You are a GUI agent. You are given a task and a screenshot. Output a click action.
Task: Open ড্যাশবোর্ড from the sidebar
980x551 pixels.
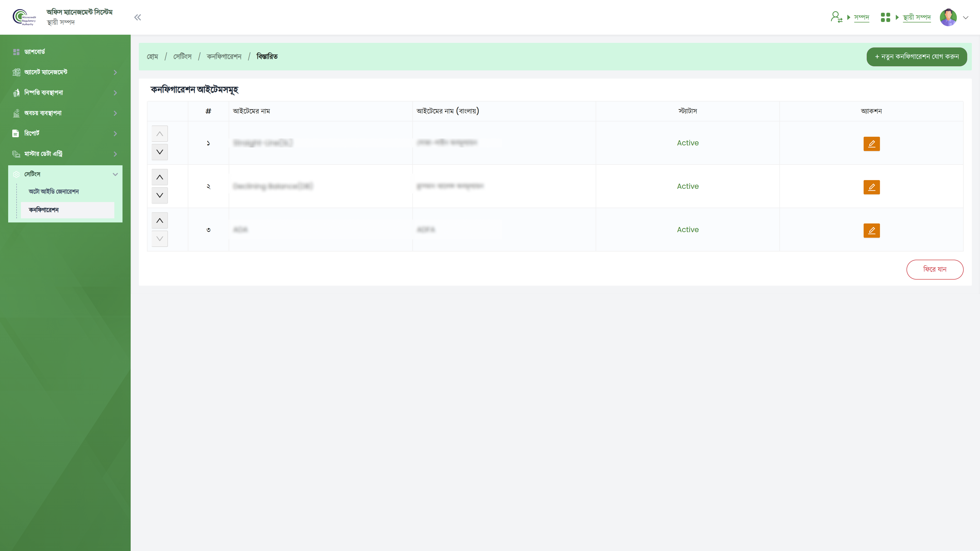[35, 52]
